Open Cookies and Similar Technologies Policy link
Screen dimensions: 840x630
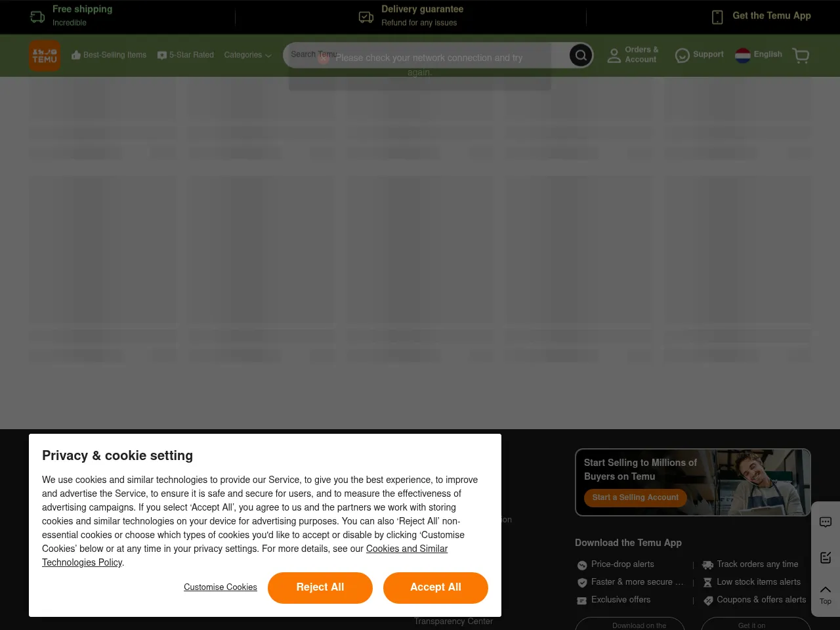click(x=406, y=549)
